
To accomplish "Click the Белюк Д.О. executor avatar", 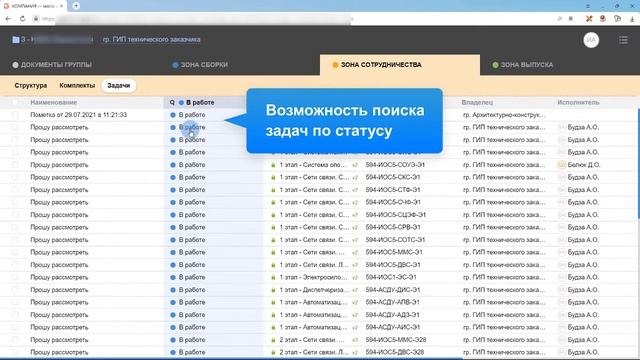I will [562, 165].
